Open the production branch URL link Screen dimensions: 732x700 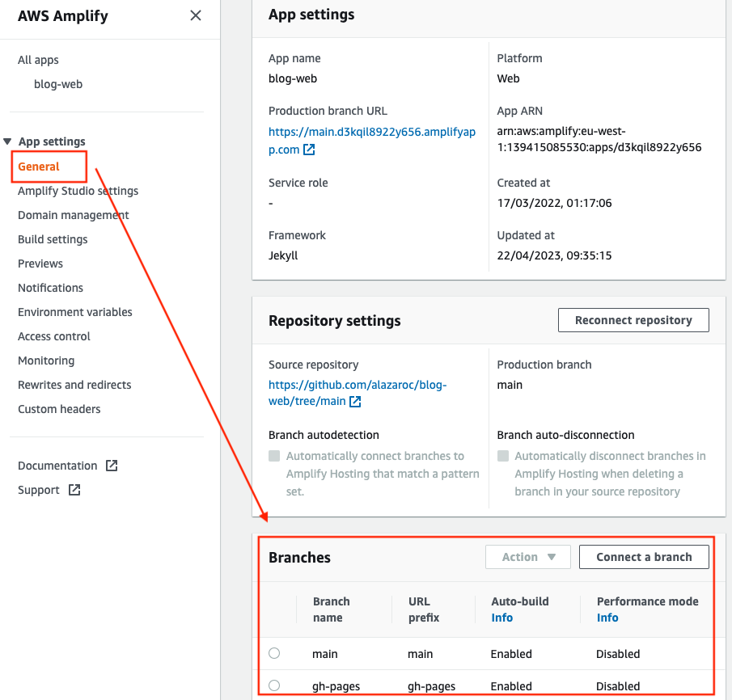pyautogui.click(x=371, y=141)
